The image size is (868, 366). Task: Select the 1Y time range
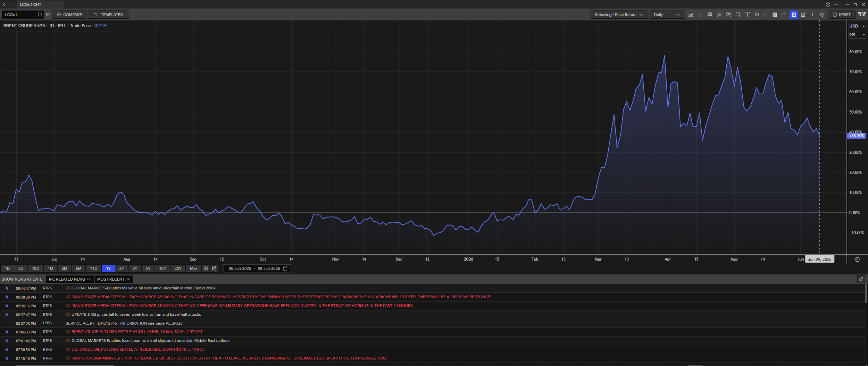point(108,269)
